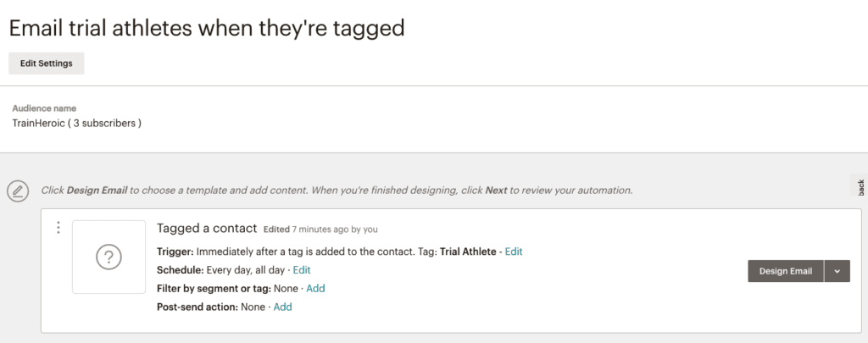
Task: Open the Feedback side tab
Action: [860, 185]
